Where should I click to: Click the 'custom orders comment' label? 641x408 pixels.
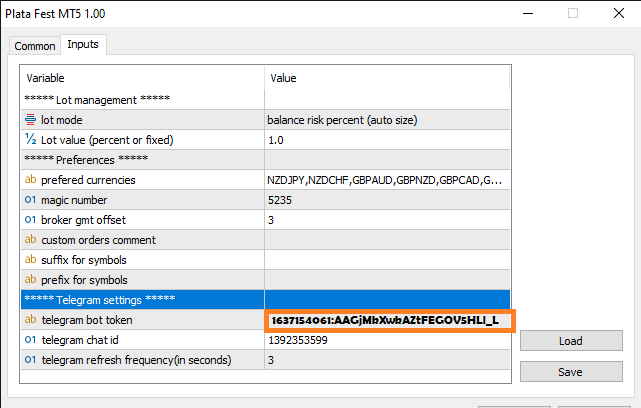click(99, 240)
